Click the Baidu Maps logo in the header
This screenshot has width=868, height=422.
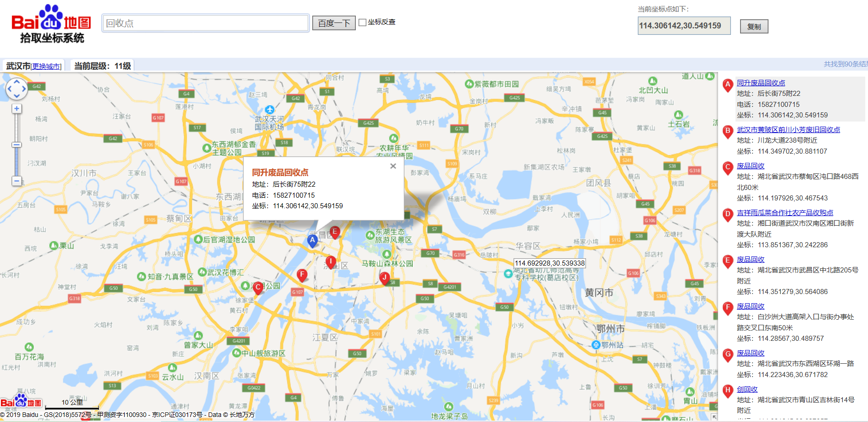click(51, 24)
